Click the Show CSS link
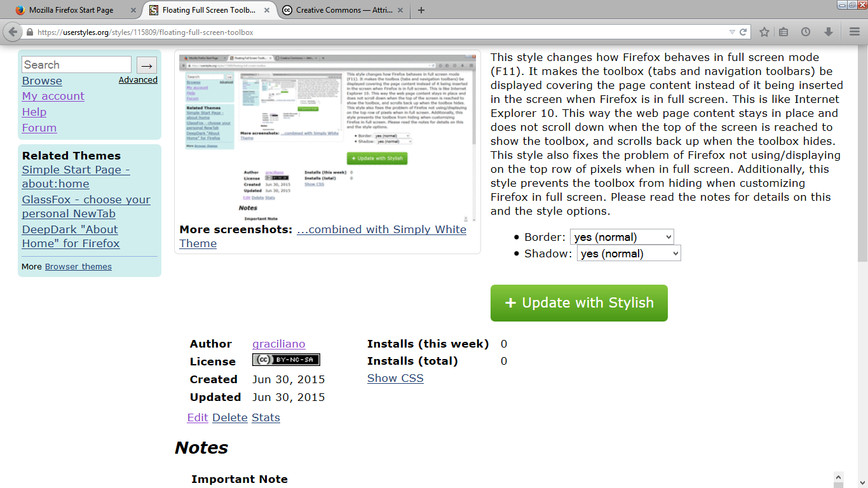 coord(395,378)
